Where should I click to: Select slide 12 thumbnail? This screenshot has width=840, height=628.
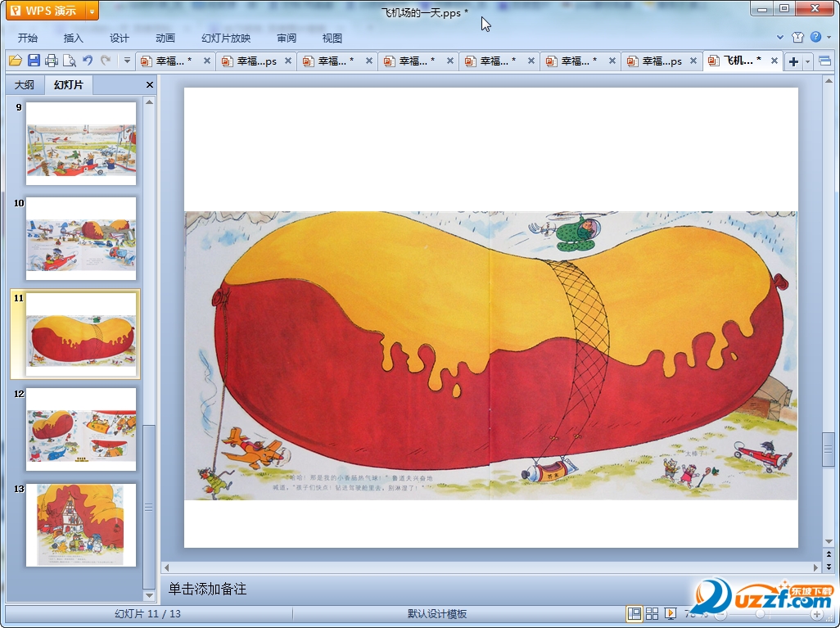click(x=81, y=429)
